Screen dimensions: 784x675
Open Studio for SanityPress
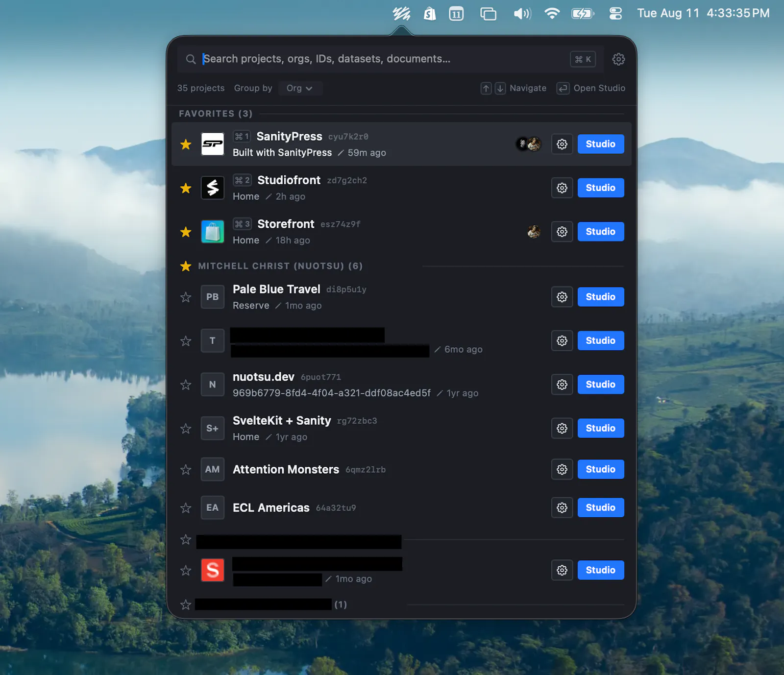tap(601, 144)
